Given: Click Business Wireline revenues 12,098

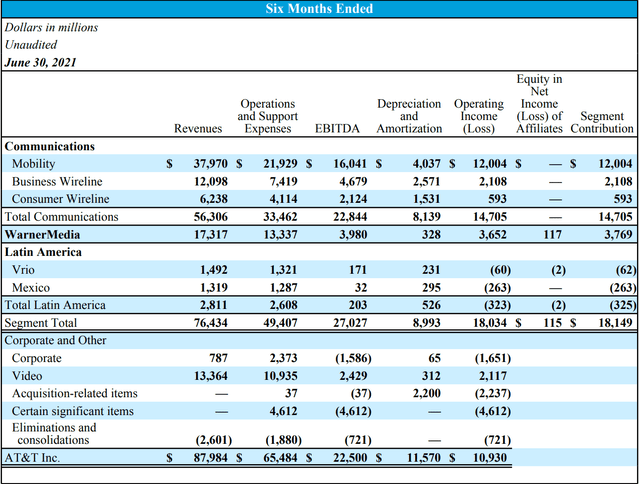Looking at the screenshot, I should click(210, 181).
